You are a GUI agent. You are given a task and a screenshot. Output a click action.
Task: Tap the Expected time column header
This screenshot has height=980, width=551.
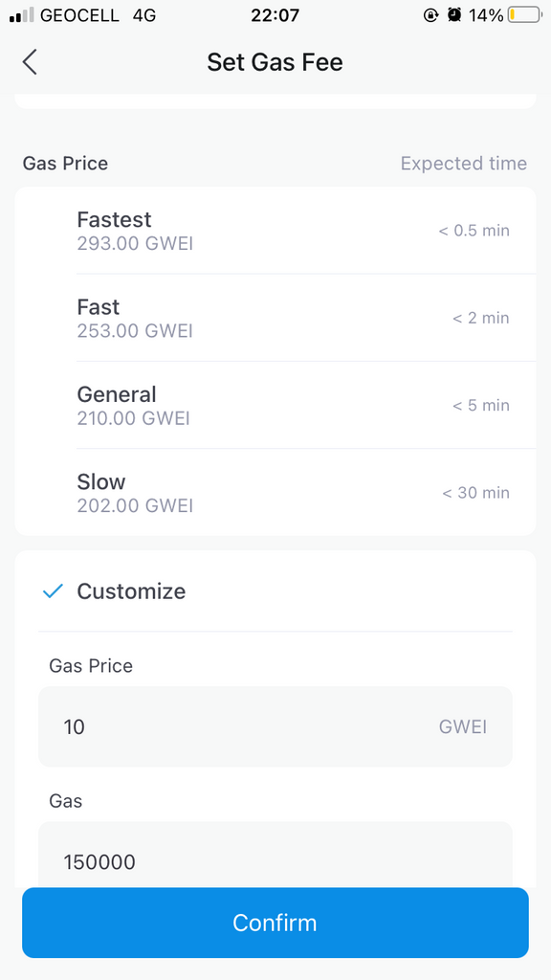coord(464,164)
